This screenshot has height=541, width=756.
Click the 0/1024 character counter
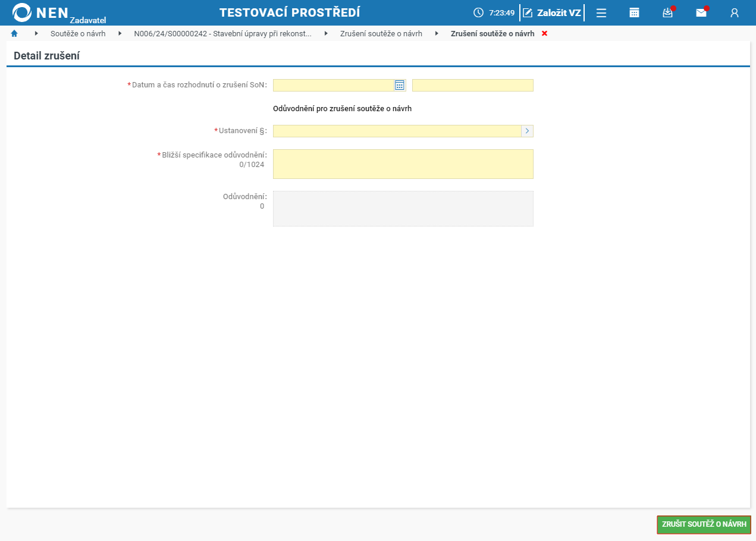coord(252,165)
